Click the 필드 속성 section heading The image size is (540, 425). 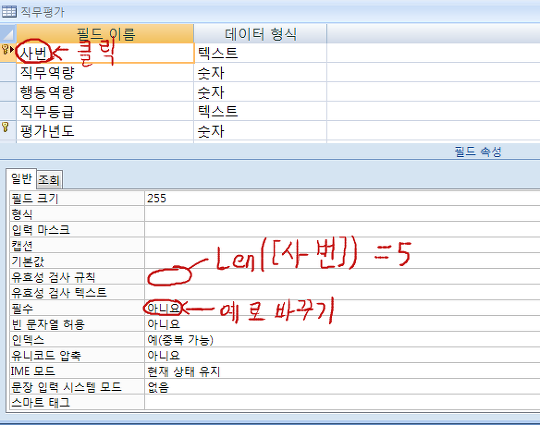tap(478, 152)
